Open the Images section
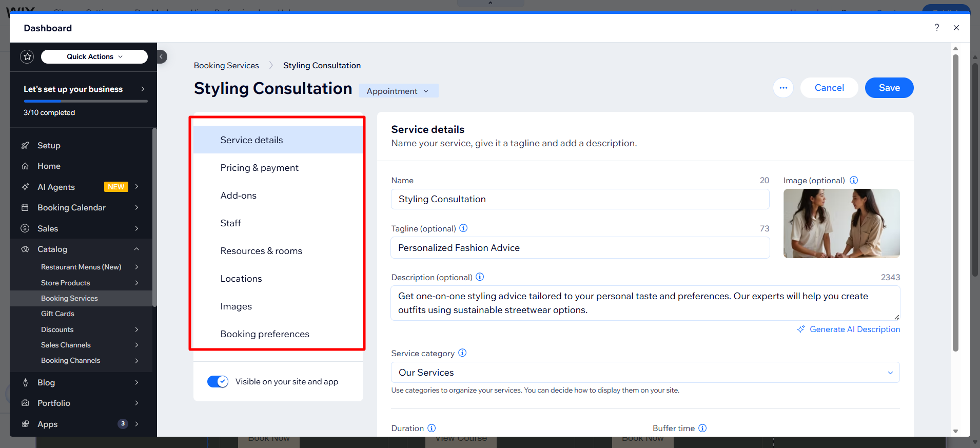The height and width of the screenshot is (448, 980). 278,306
